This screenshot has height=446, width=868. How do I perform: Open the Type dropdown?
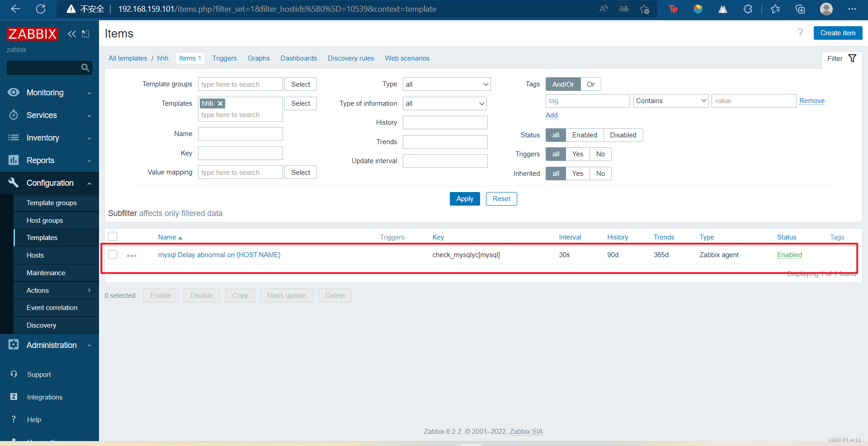pyautogui.click(x=447, y=85)
